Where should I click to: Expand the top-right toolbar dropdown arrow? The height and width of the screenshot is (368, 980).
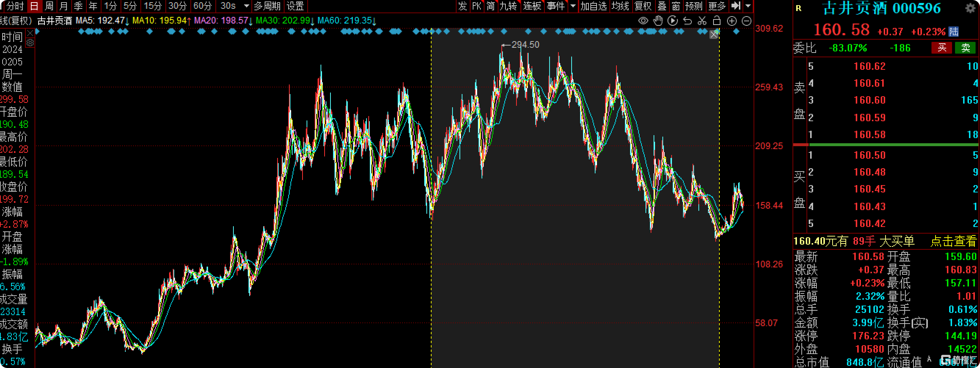pos(748,6)
